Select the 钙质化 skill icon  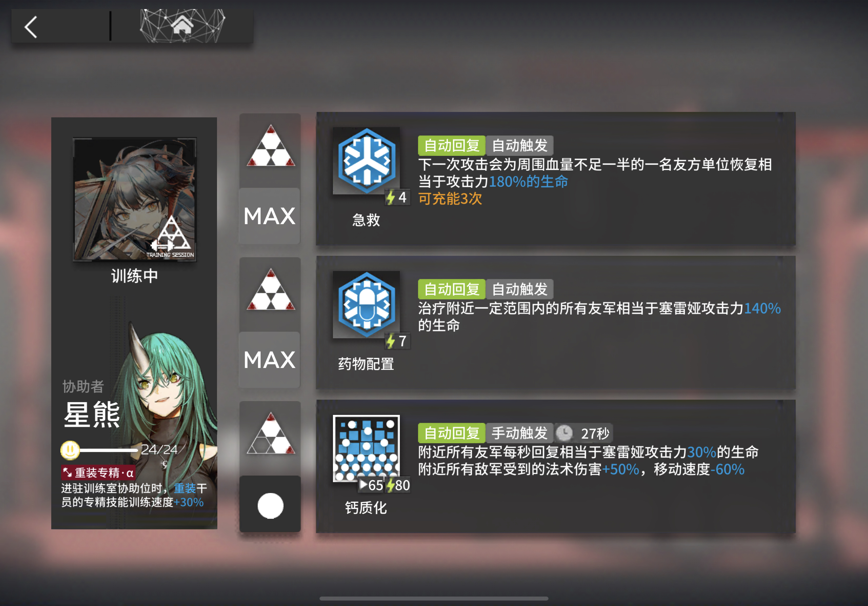pyautogui.click(x=366, y=448)
